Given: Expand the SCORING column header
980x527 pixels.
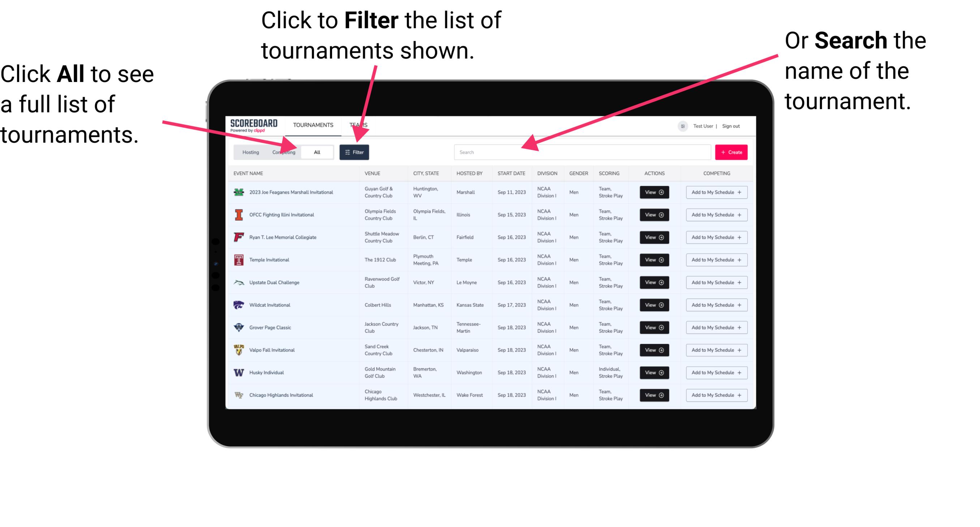Looking at the screenshot, I should pos(609,173).
